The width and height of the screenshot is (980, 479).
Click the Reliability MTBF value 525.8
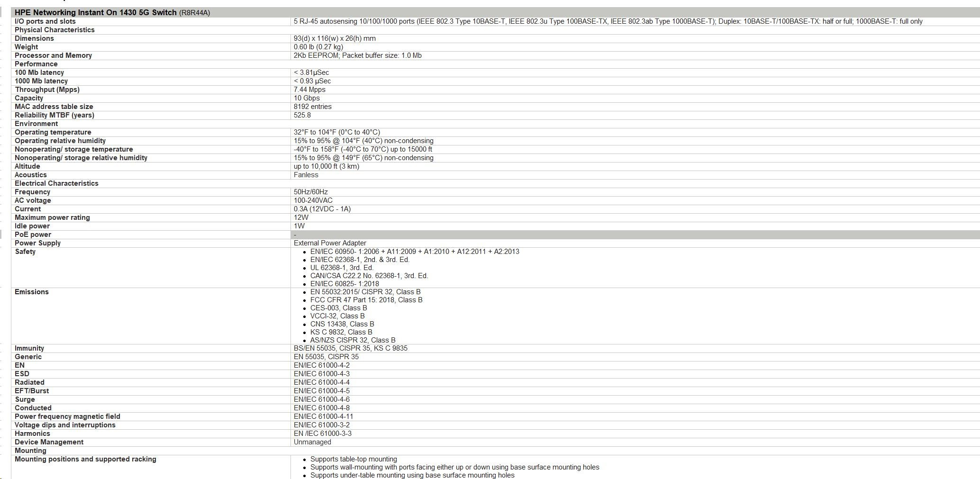tap(302, 115)
